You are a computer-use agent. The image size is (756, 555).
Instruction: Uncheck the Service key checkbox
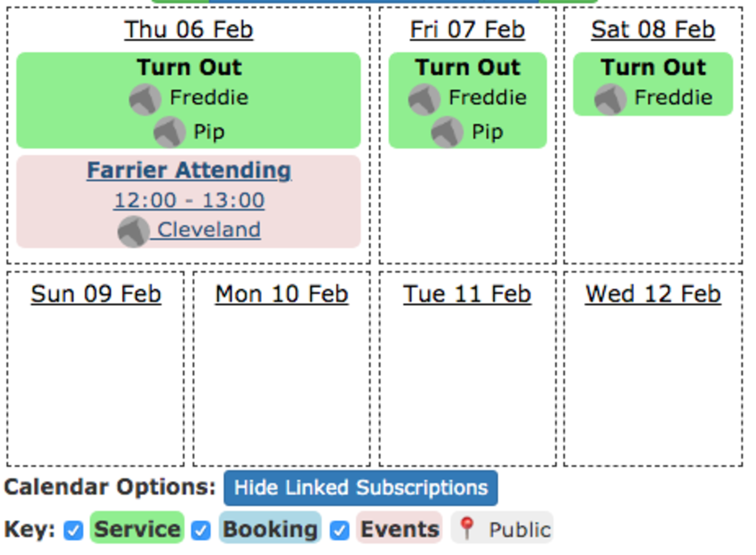(73, 531)
